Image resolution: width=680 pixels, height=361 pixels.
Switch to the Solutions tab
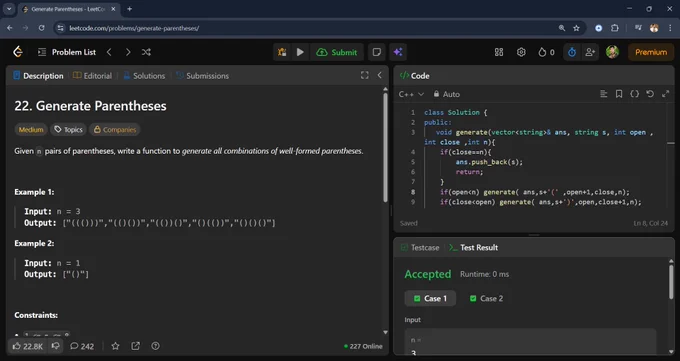[144, 75]
